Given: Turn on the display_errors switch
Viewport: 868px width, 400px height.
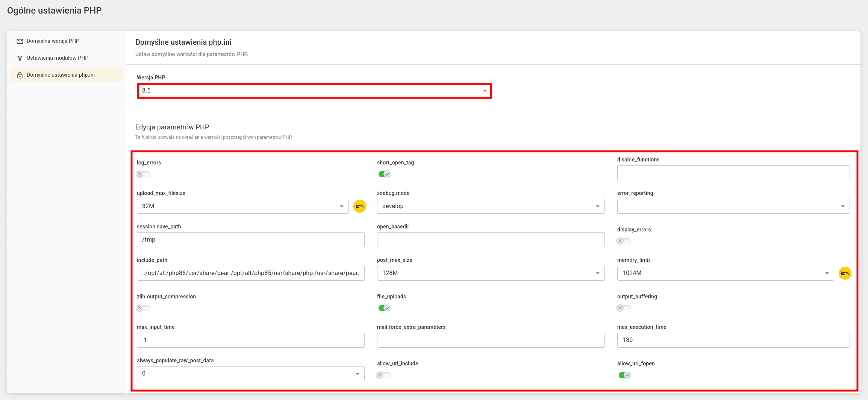Looking at the screenshot, I should pyautogui.click(x=624, y=241).
